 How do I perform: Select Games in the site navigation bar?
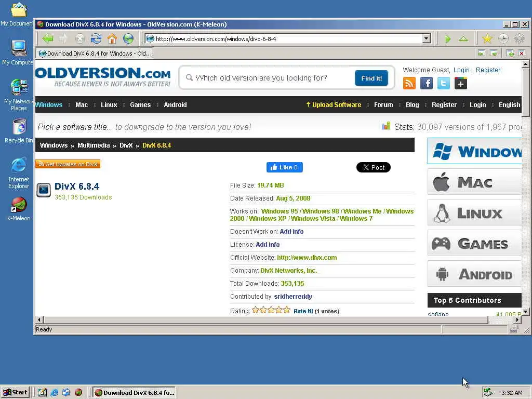140,105
